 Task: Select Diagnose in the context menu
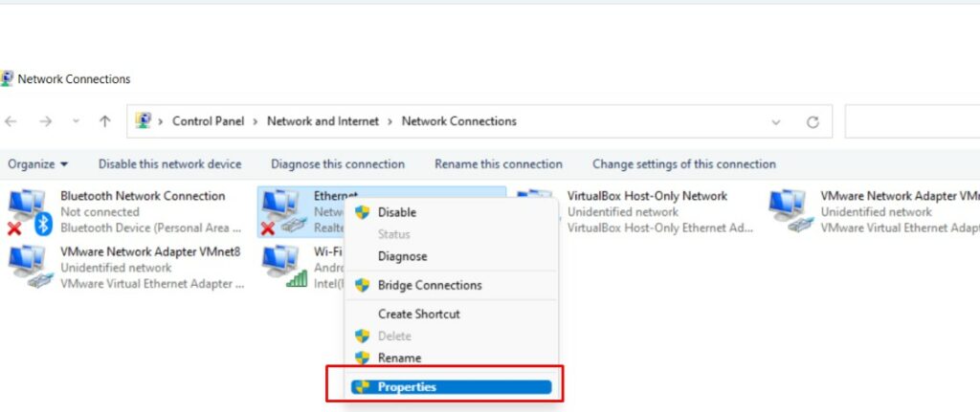(402, 256)
